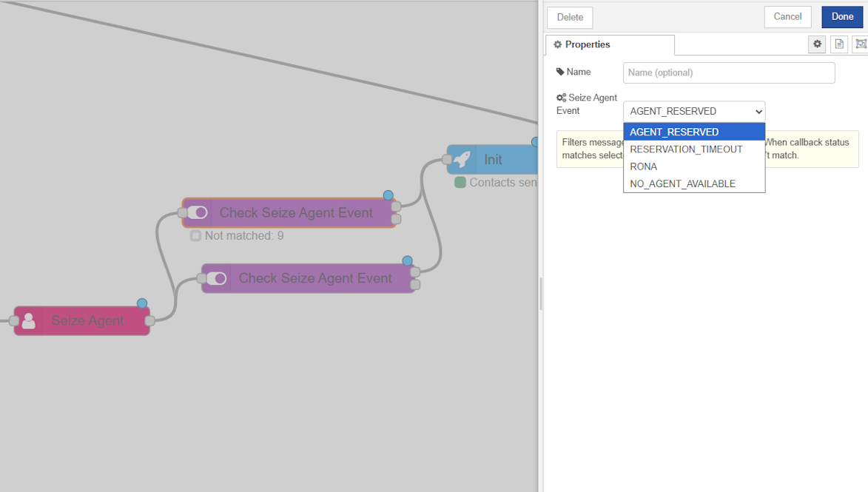The width and height of the screenshot is (868, 492).
Task: Delete the node using Delete button
Action: pos(570,18)
